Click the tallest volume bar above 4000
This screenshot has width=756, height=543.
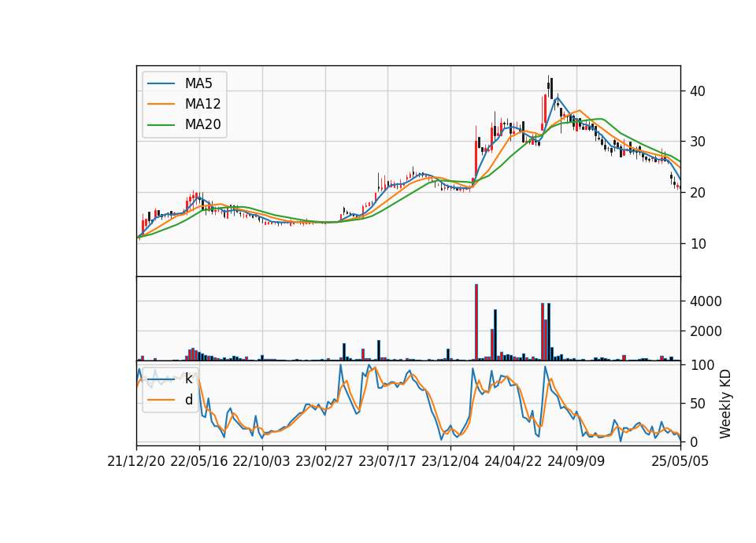(x=476, y=322)
